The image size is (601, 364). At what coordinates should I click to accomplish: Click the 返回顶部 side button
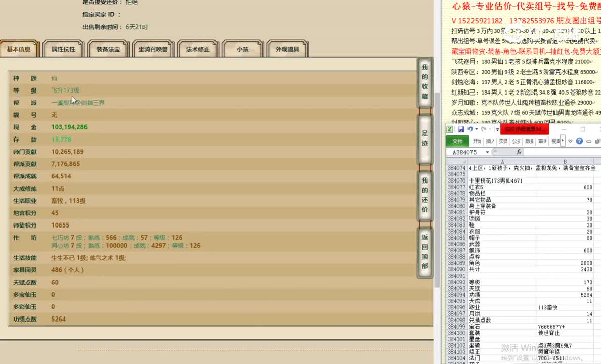coord(424,252)
